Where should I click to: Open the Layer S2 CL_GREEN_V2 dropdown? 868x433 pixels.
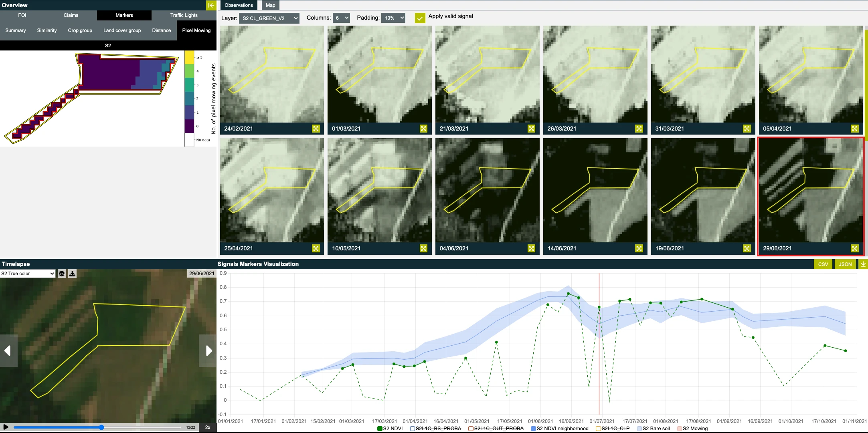(269, 18)
